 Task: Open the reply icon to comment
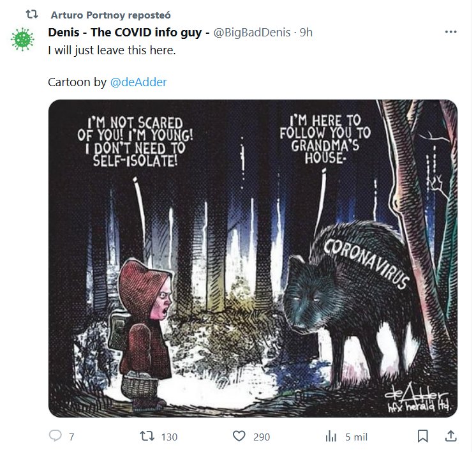[56, 436]
